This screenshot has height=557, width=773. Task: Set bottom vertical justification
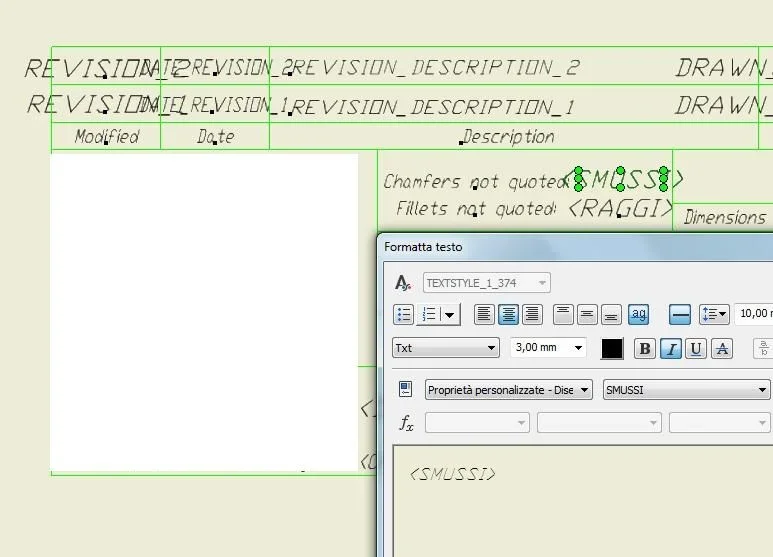[x=611, y=314]
